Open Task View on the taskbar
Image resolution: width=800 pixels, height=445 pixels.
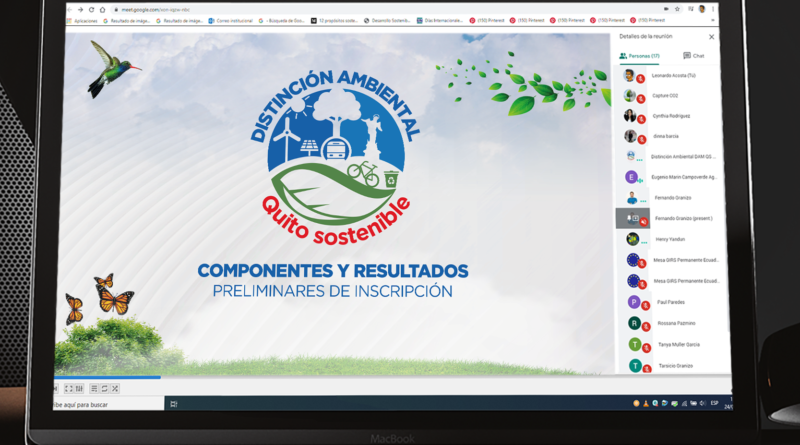(x=173, y=404)
